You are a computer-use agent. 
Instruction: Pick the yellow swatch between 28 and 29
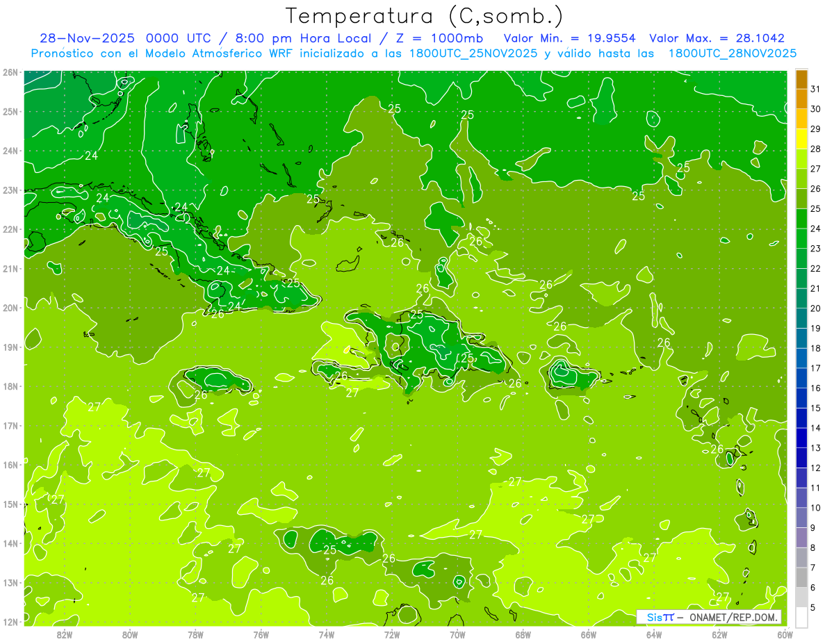(x=801, y=139)
